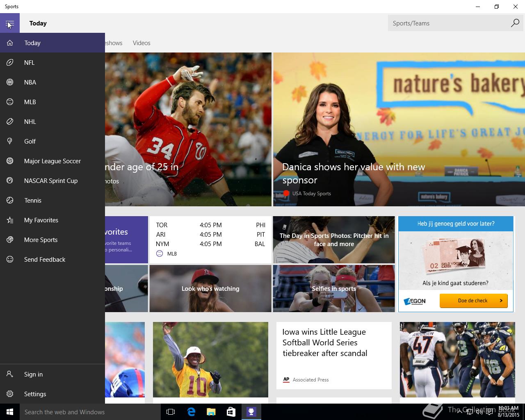525x420 pixels.
Task: Click the volume speaker tray icon
Action: (479, 412)
